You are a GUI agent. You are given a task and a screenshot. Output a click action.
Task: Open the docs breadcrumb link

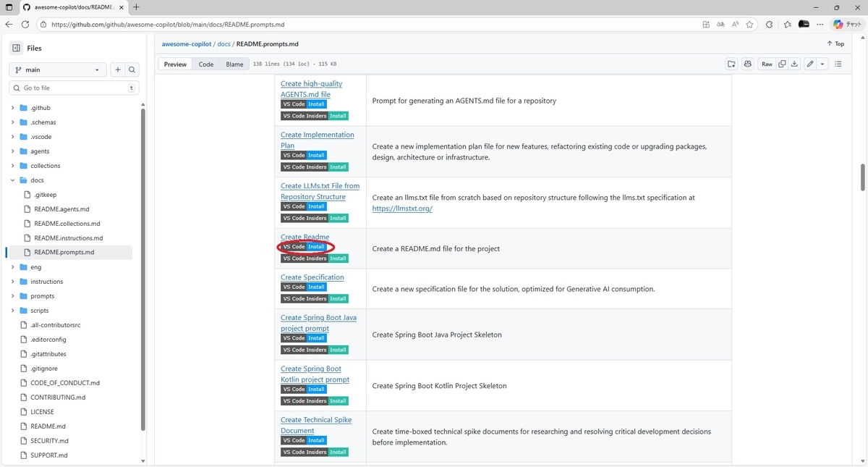tap(224, 43)
